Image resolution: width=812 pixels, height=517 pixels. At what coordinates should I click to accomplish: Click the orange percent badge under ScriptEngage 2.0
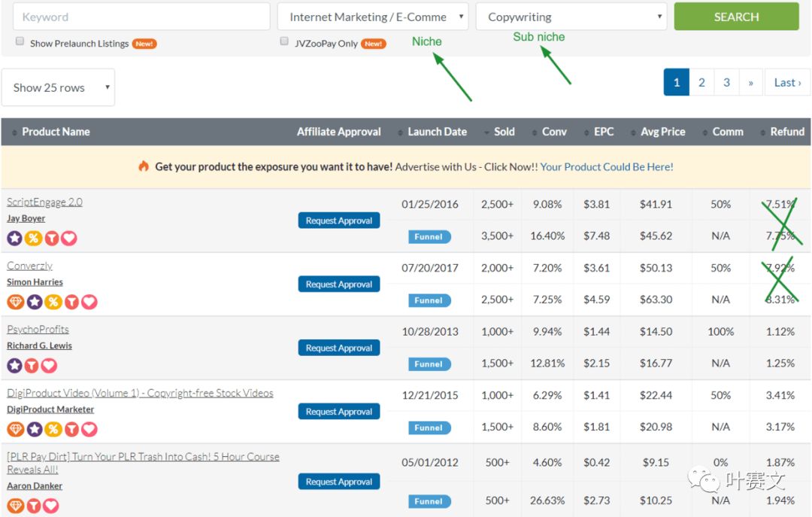(x=33, y=238)
